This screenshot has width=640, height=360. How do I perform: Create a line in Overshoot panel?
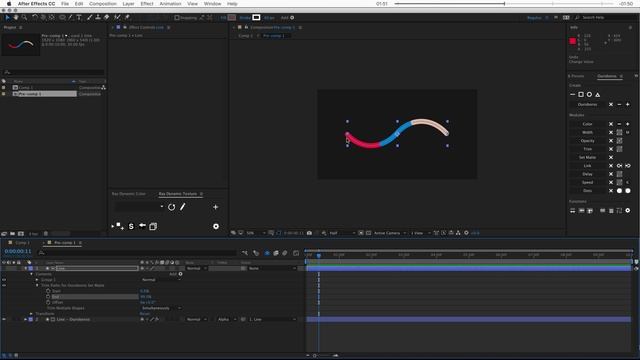point(572,94)
